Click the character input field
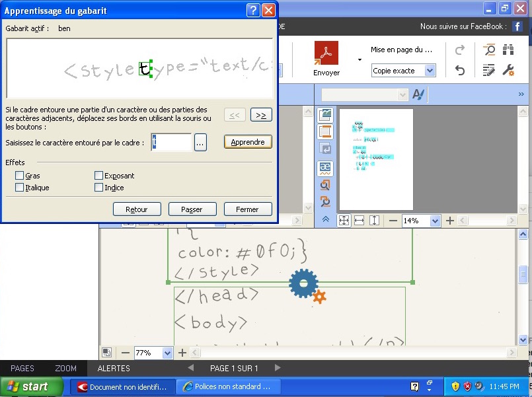 pyautogui.click(x=171, y=142)
